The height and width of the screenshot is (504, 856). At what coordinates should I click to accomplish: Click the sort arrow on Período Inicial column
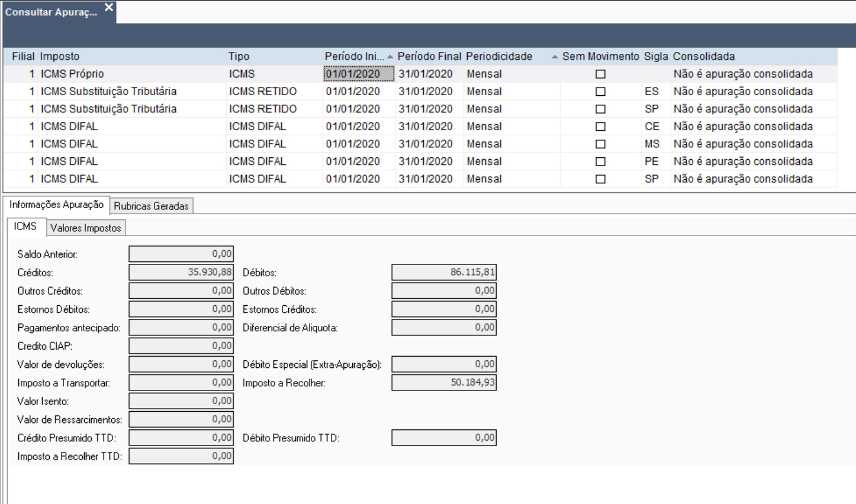(390, 57)
